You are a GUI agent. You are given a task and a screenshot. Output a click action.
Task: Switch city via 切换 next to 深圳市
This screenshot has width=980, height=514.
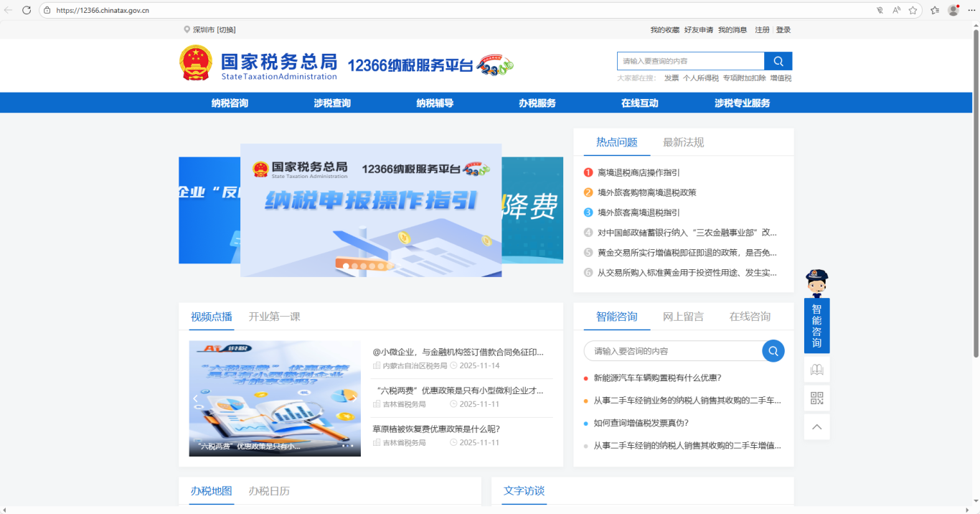[x=227, y=30]
